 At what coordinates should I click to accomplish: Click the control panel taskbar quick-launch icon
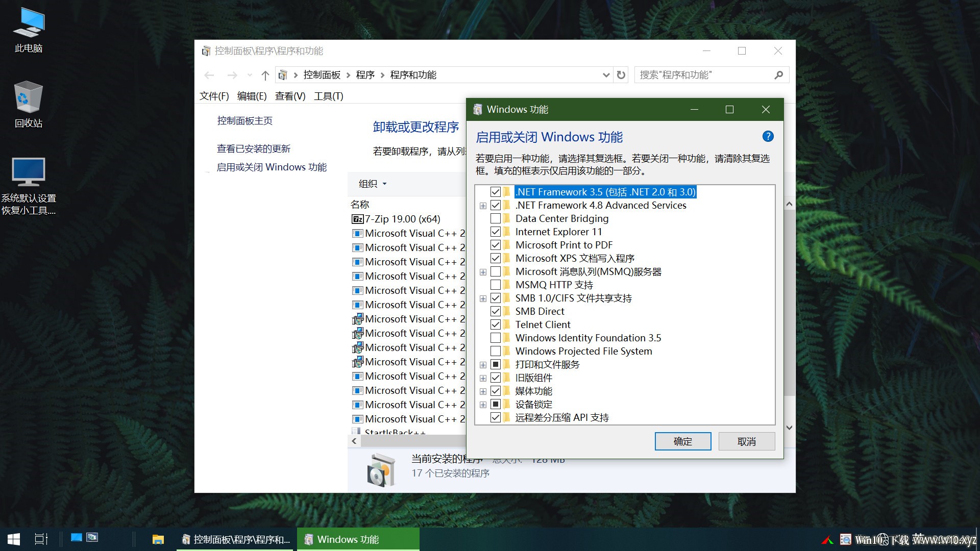click(92, 537)
